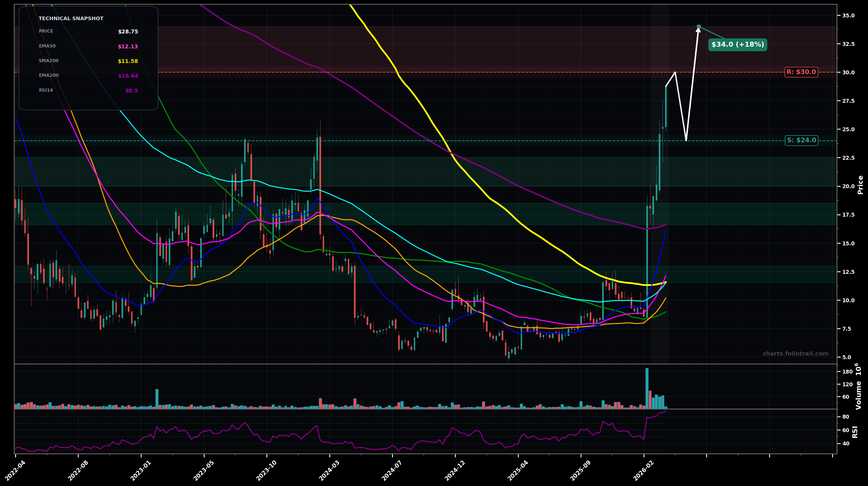Image resolution: width=868 pixels, height=486 pixels.
Task: Click the R: $30.0 resistance label
Action: [x=801, y=72]
